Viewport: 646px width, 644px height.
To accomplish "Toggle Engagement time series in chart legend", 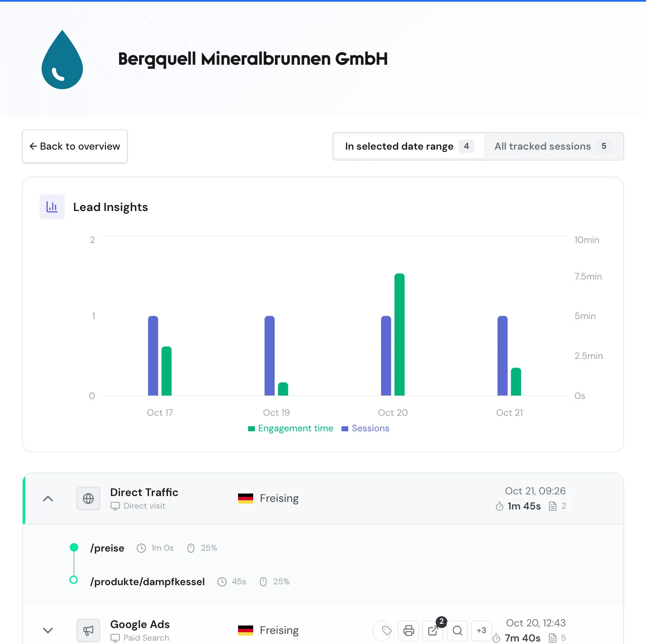I will coord(291,428).
